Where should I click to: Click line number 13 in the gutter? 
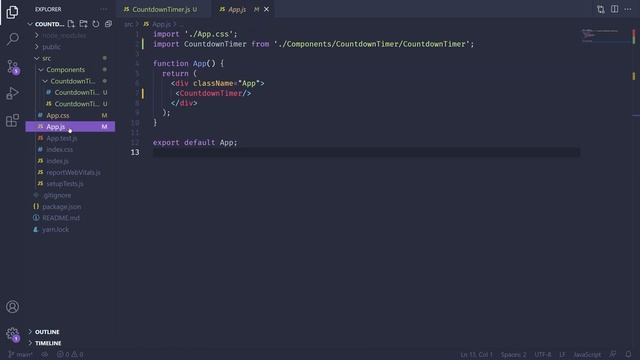(x=135, y=152)
